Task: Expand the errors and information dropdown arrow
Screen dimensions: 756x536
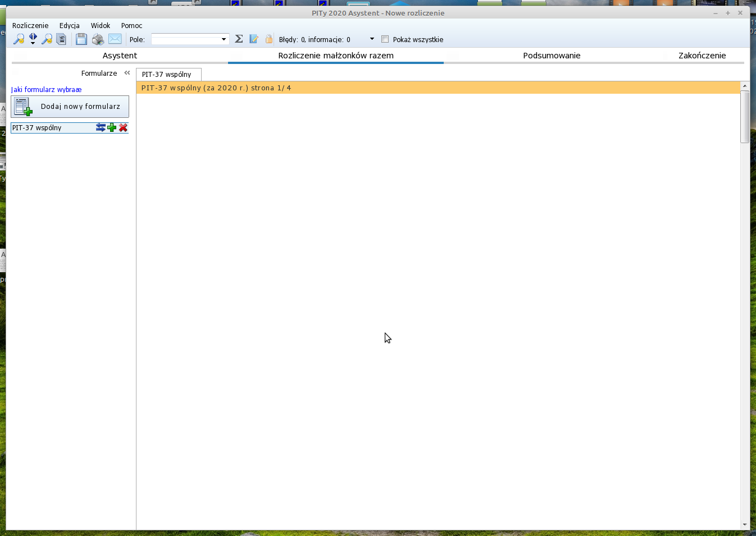Action: tap(372, 39)
